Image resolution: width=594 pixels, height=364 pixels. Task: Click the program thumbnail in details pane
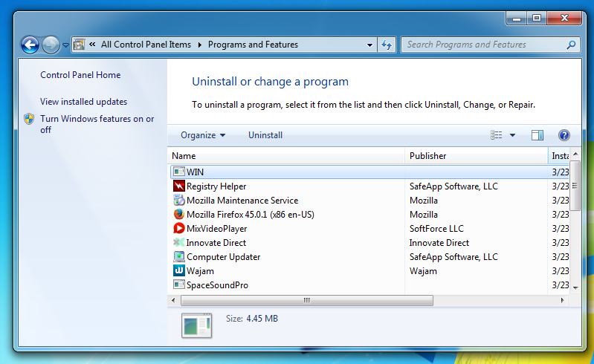[196, 325]
